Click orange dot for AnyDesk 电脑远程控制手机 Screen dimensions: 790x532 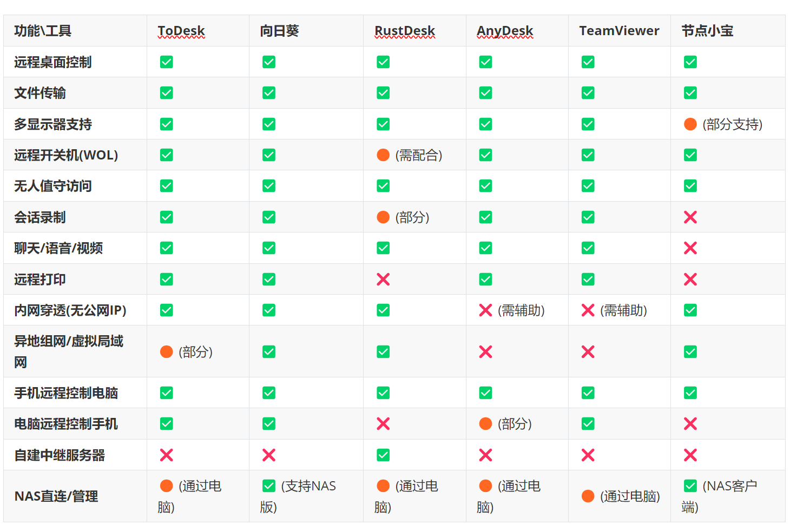coord(485,424)
